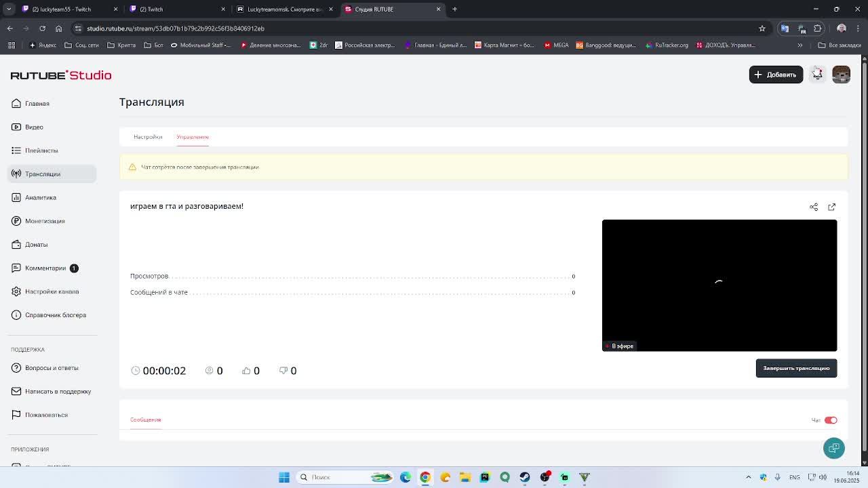Viewport: 868px width, 488px height.
Task: Open the user profile avatar
Action: point(841,75)
